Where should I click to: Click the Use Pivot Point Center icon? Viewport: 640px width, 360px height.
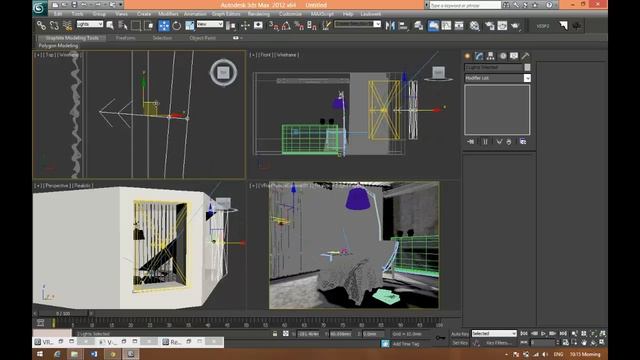pos(231,25)
